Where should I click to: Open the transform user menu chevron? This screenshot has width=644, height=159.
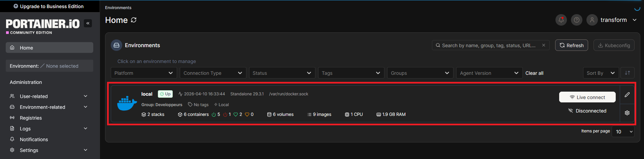click(x=635, y=20)
